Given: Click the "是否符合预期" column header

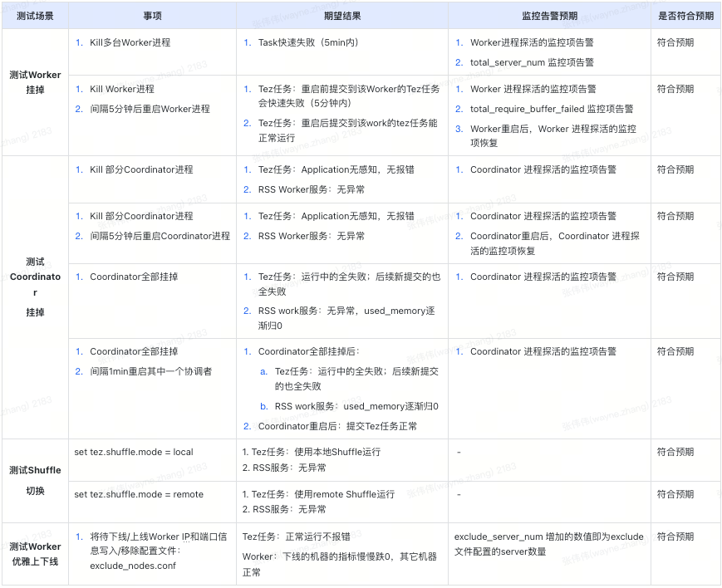Looking at the screenshot, I should click(x=685, y=16).
